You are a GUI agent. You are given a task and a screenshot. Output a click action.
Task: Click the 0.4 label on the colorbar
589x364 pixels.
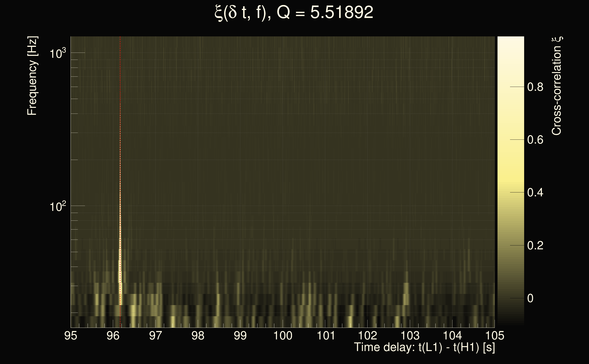[x=535, y=193]
